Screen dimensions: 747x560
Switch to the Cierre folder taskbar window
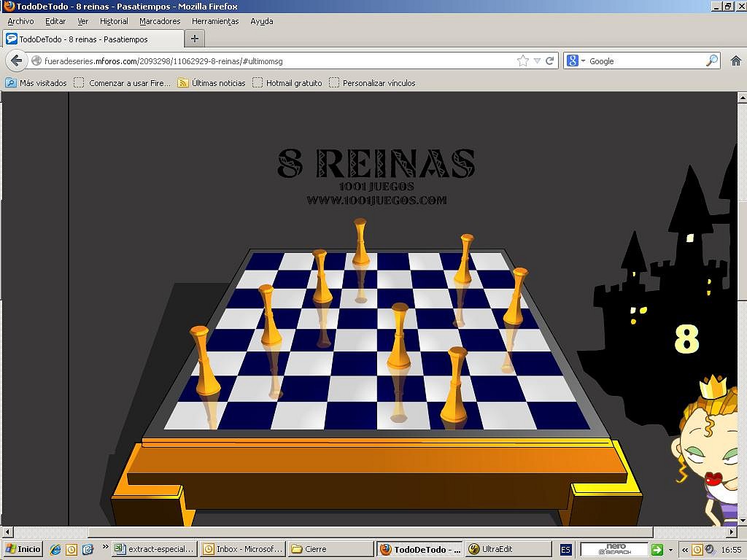click(330, 549)
